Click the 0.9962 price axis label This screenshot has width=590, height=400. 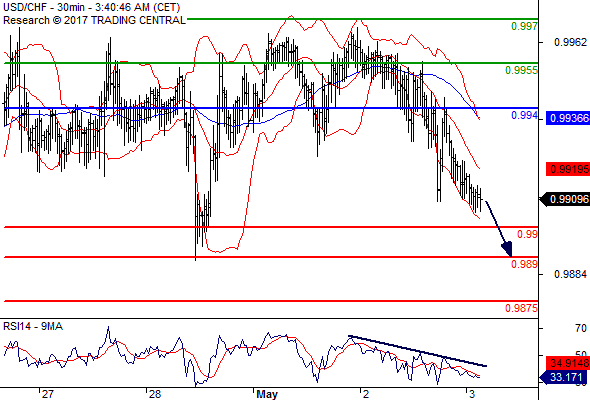pos(570,42)
